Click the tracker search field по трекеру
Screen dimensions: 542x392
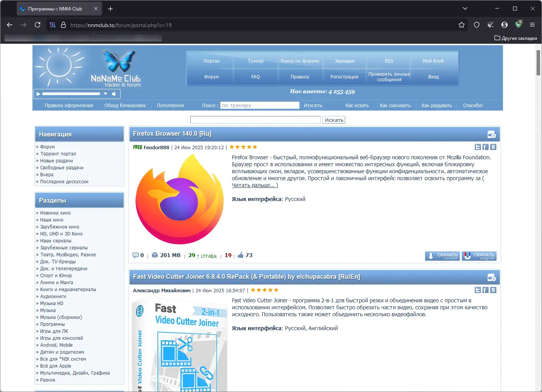click(x=260, y=105)
